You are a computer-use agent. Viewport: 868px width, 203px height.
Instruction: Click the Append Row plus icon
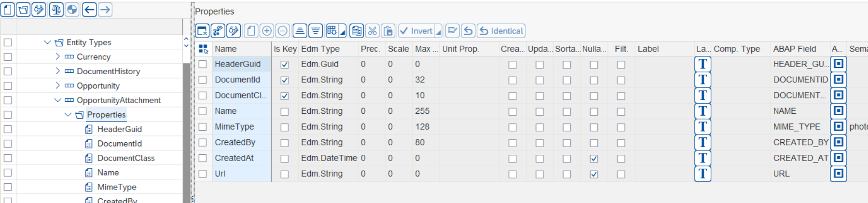pos(267,31)
